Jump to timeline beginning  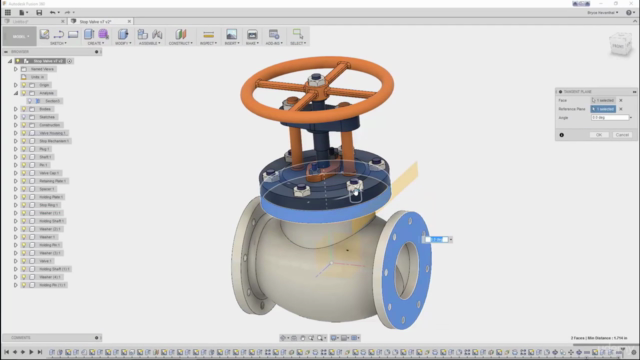[7, 352]
